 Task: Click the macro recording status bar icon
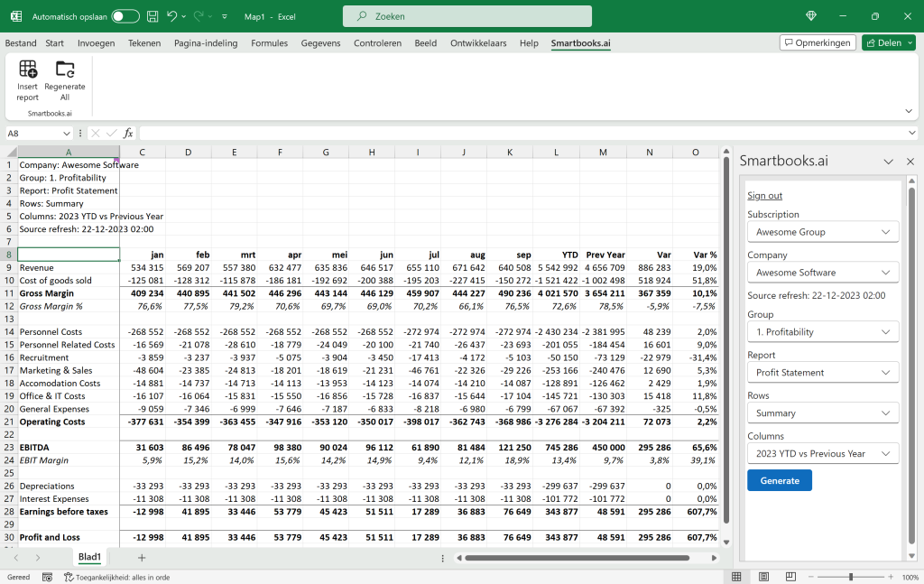click(47, 578)
